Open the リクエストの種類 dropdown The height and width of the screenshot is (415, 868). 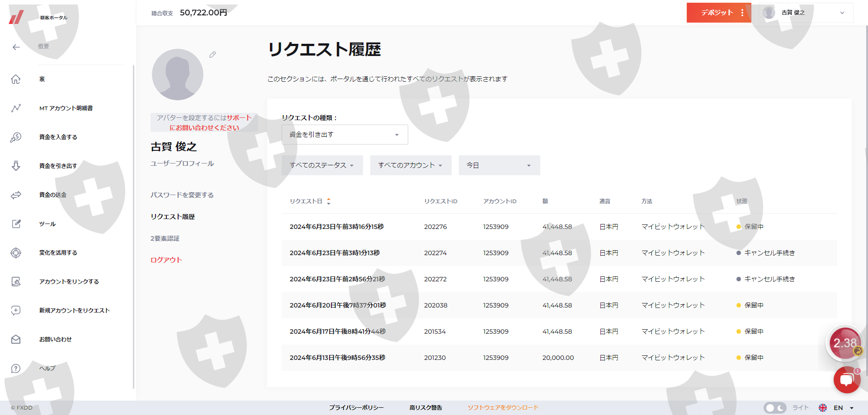pyautogui.click(x=344, y=135)
